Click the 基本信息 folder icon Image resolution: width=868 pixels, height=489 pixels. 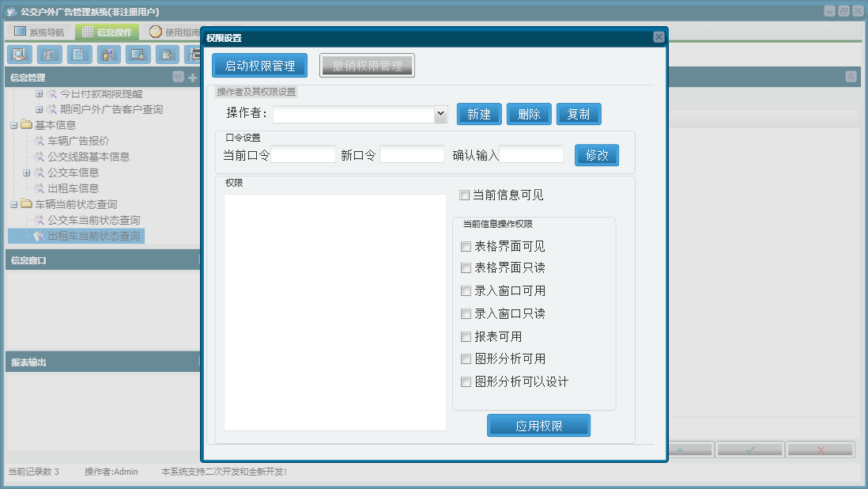26,124
